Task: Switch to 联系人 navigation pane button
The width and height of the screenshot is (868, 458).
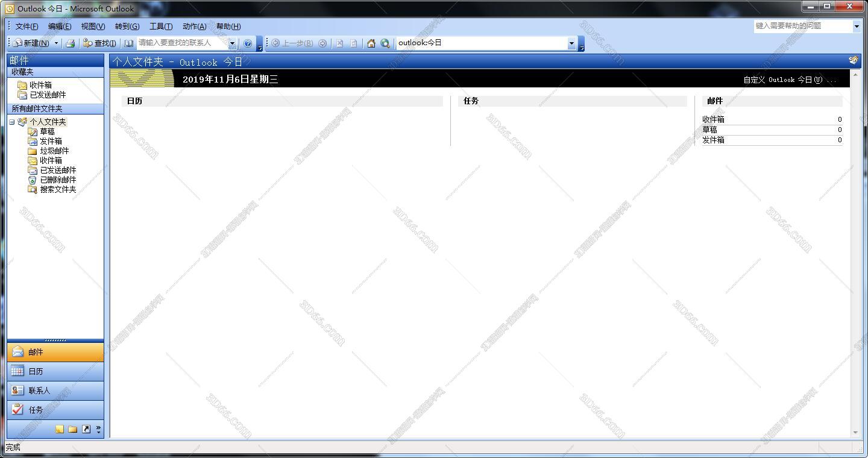Action: click(x=55, y=391)
